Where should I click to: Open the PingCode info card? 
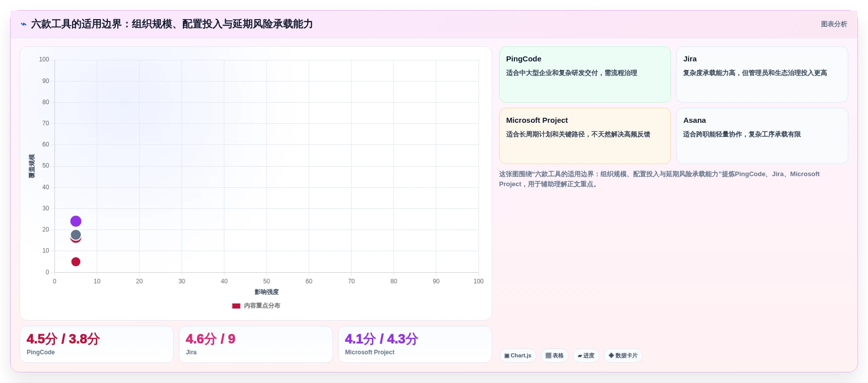click(585, 74)
